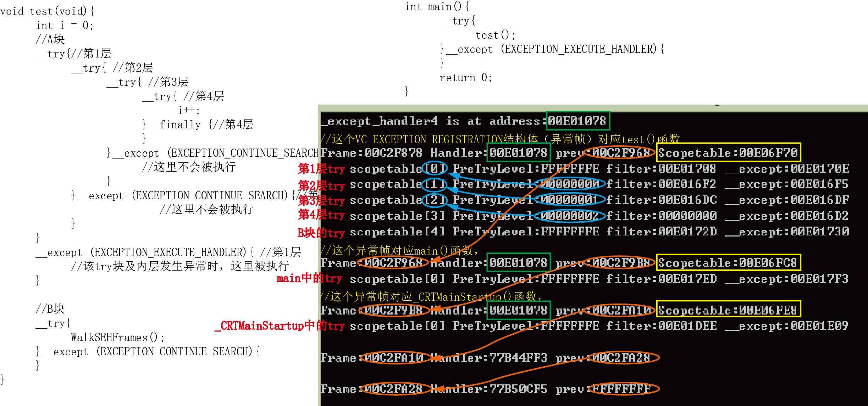
Task: Click '__except:00E016DF' value
Action: 787,200
